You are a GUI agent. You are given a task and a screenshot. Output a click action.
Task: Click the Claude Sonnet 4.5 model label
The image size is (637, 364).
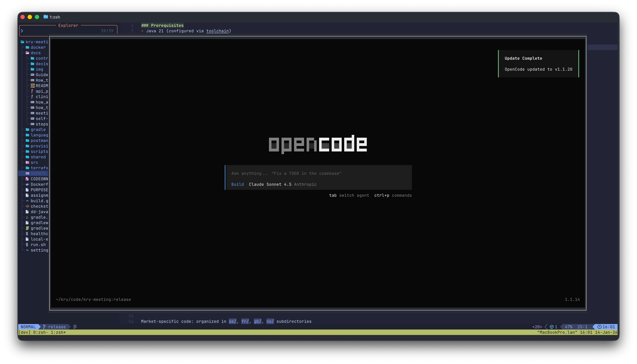point(270,185)
